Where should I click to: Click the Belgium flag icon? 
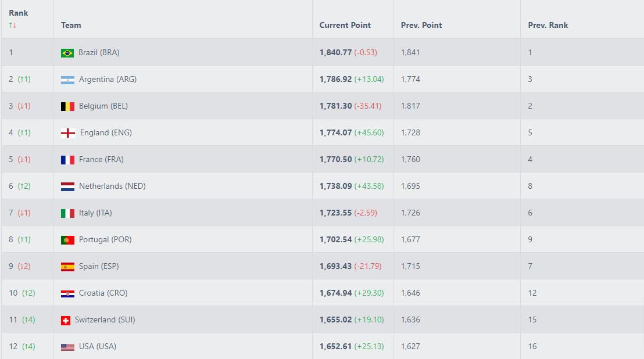point(67,106)
